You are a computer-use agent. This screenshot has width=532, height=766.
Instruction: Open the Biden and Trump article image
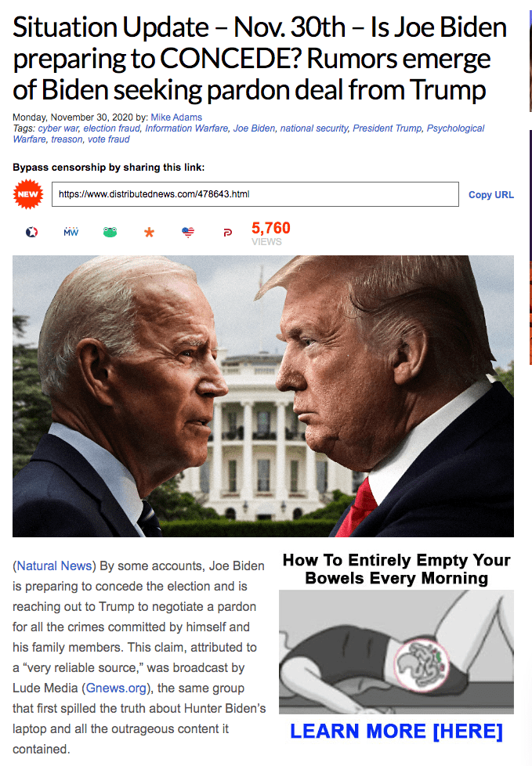coord(262,396)
